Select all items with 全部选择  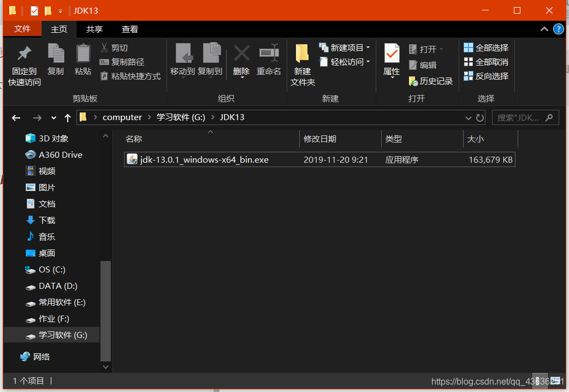pos(486,47)
